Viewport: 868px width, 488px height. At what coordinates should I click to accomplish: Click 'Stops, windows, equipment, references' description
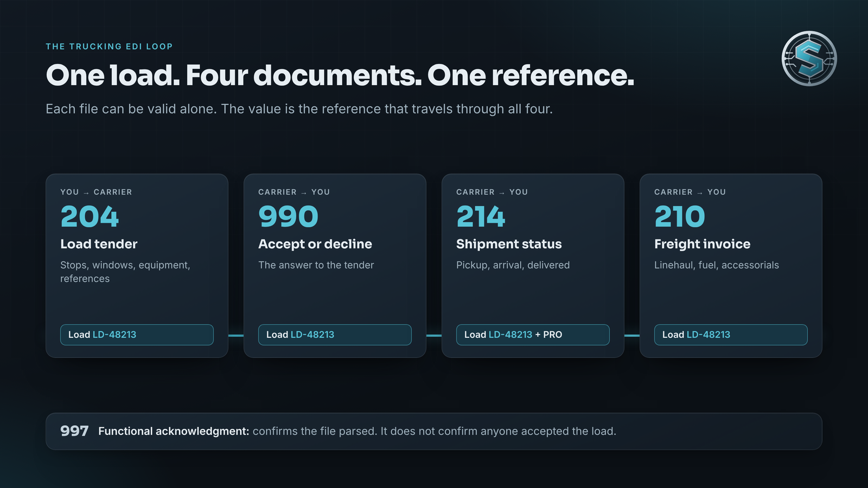pos(125,272)
